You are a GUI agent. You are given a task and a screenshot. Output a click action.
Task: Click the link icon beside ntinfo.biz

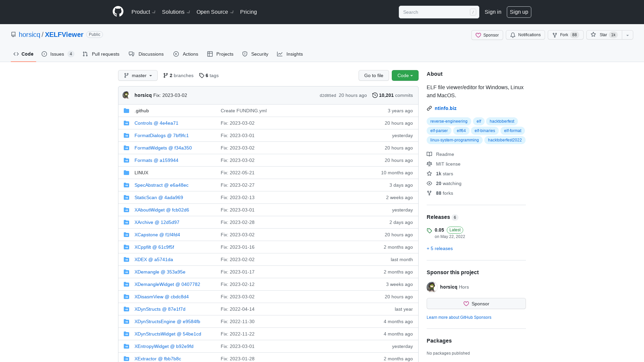coord(429,108)
